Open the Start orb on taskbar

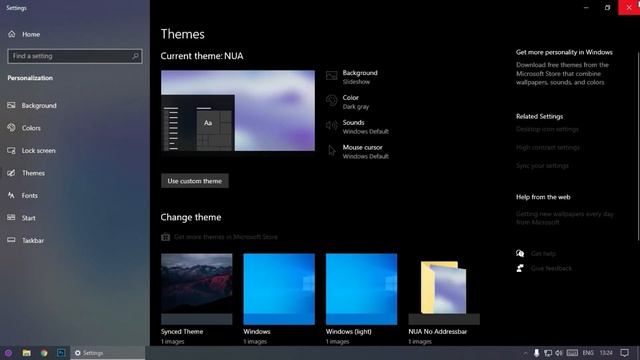click(x=8, y=353)
